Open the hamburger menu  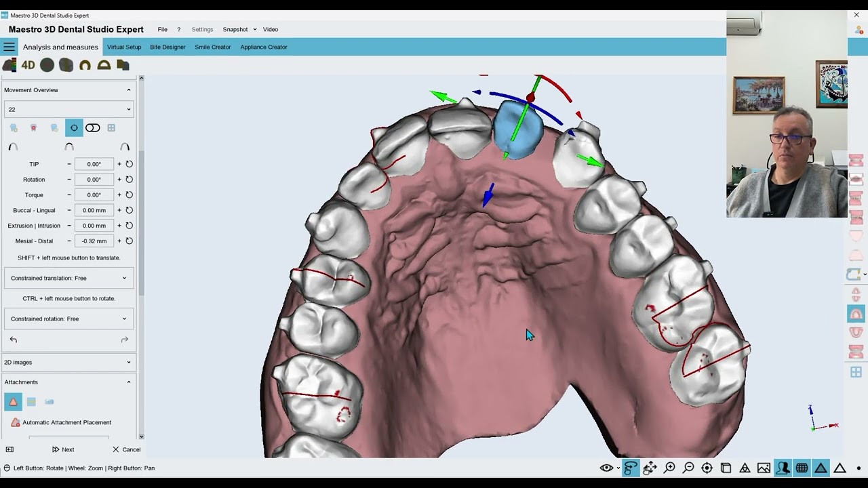9,47
